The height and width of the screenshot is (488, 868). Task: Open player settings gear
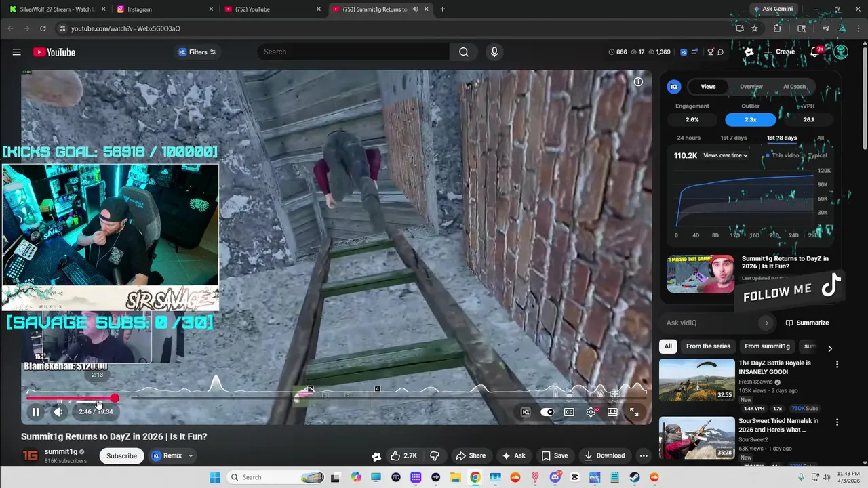pos(591,411)
